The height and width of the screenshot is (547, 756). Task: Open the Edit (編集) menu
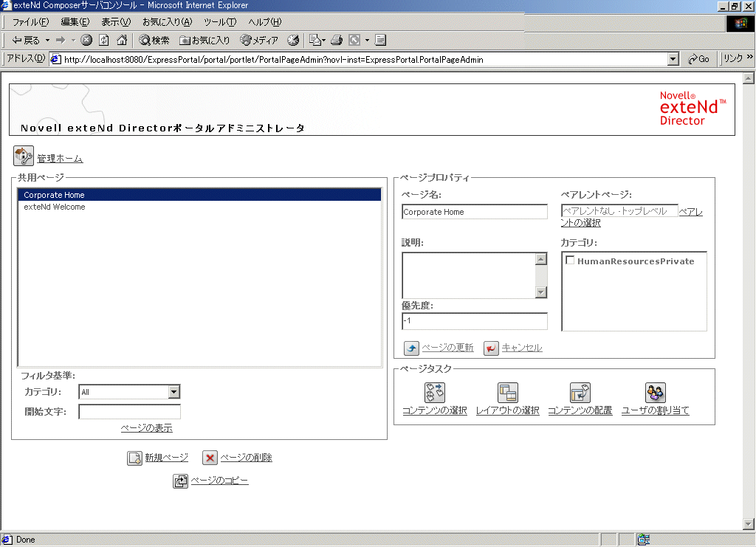pyautogui.click(x=75, y=22)
